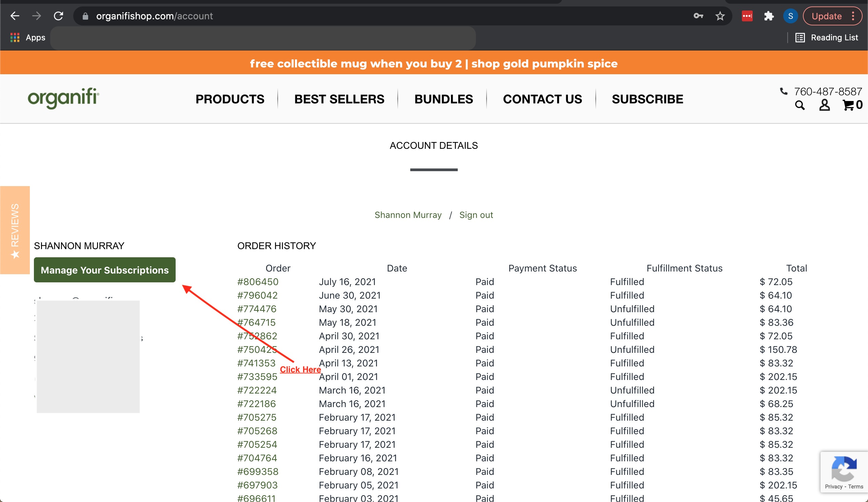Viewport: 868px width, 502px height.
Task: Open order #774476
Action: [x=257, y=309]
